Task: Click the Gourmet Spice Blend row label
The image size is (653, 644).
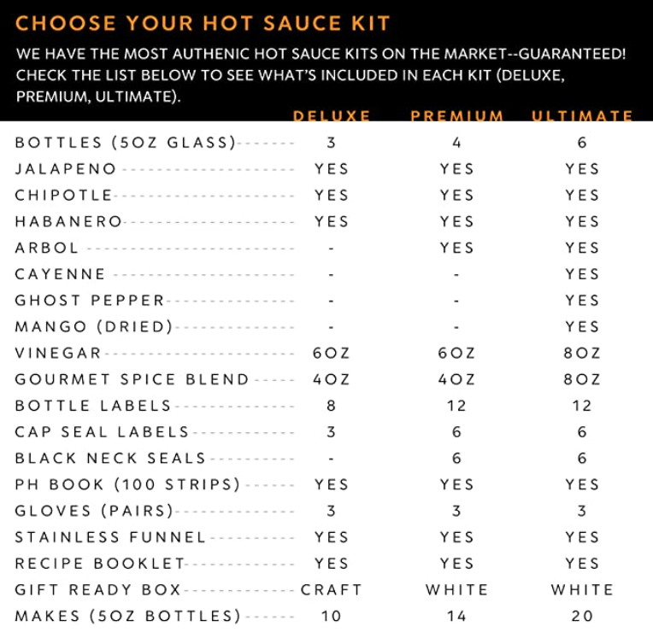Action: click(132, 379)
